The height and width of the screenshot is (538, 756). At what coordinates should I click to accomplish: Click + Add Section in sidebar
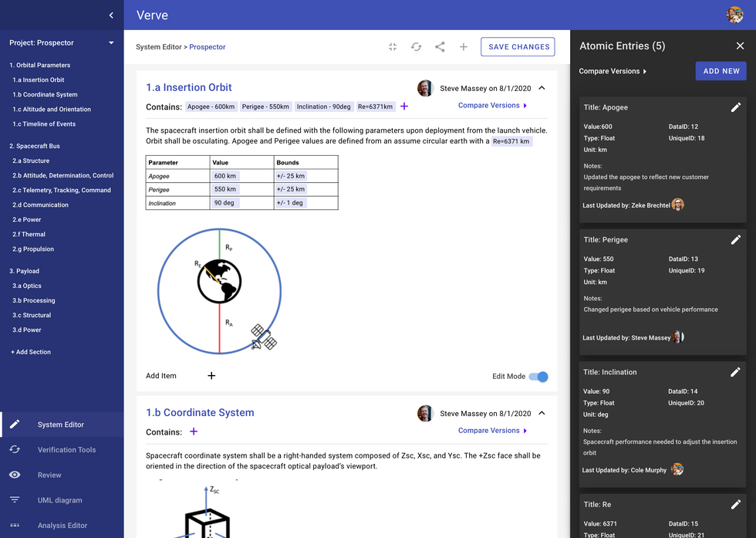[30, 352]
